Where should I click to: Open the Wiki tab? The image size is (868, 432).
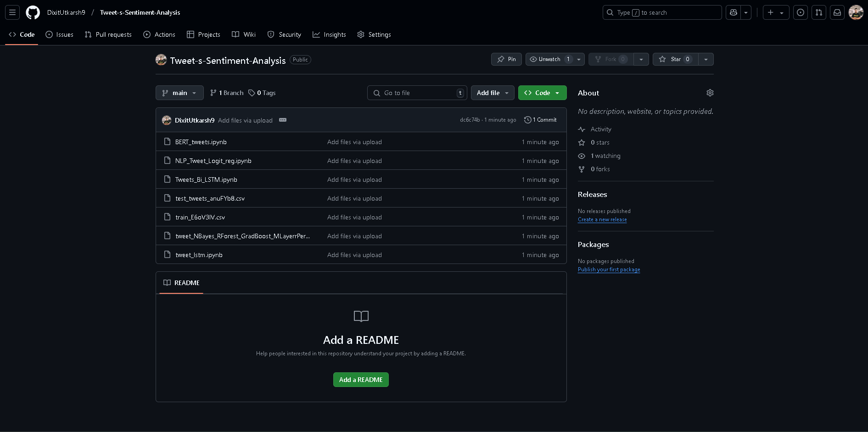(244, 34)
